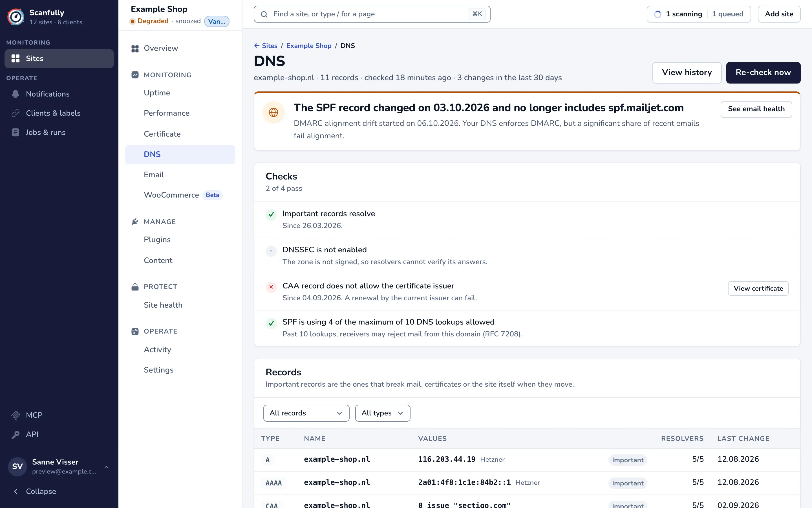The width and height of the screenshot is (812, 508).
Task: Click the Sites grid icon in sidebar
Action: (x=16, y=58)
